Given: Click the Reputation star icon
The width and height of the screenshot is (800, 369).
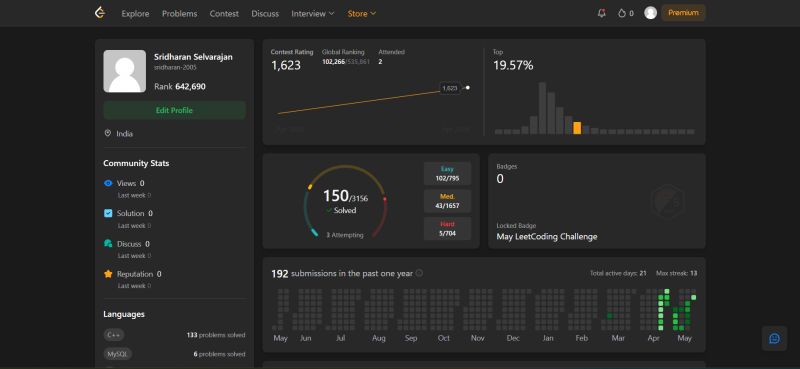Looking at the screenshot, I should pyautogui.click(x=108, y=274).
